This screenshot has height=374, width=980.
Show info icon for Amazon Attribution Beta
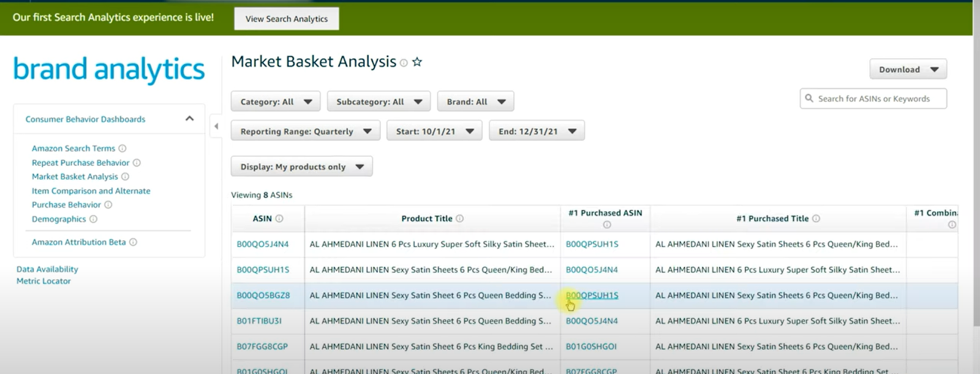click(133, 242)
